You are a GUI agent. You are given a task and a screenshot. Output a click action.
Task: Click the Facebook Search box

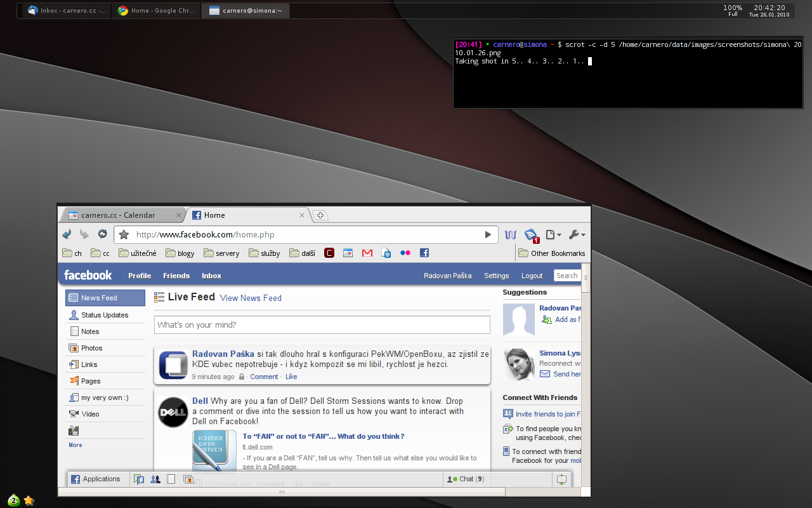click(567, 276)
